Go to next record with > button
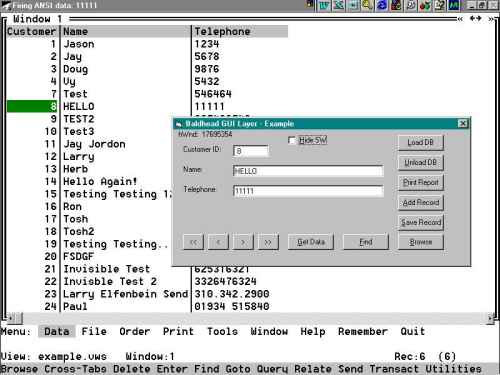 point(243,242)
